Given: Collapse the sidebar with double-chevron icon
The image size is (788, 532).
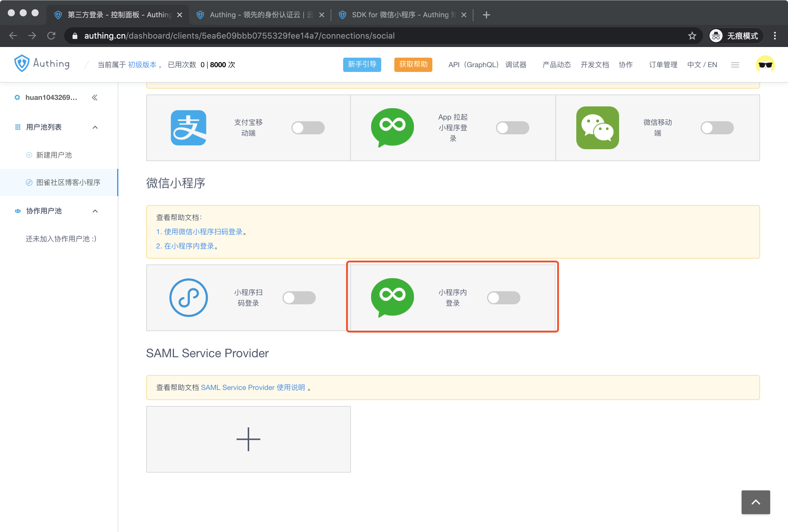Looking at the screenshot, I should point(95,97).
